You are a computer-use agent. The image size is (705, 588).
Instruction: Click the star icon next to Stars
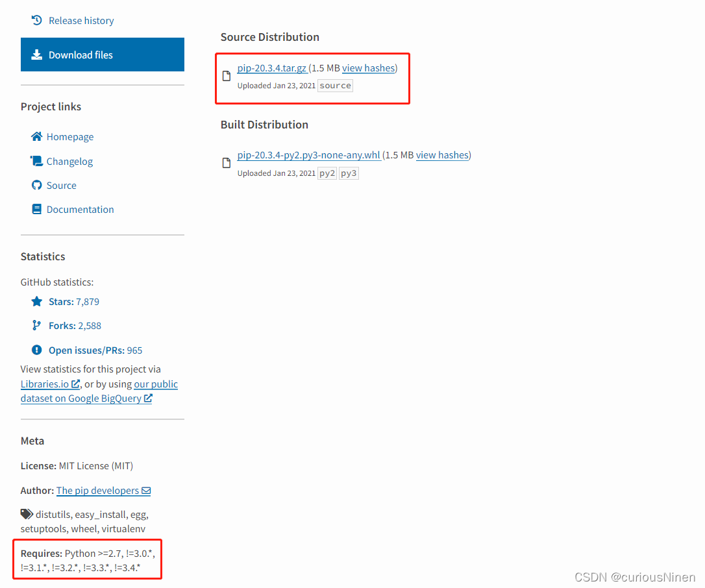click(36, 301)
